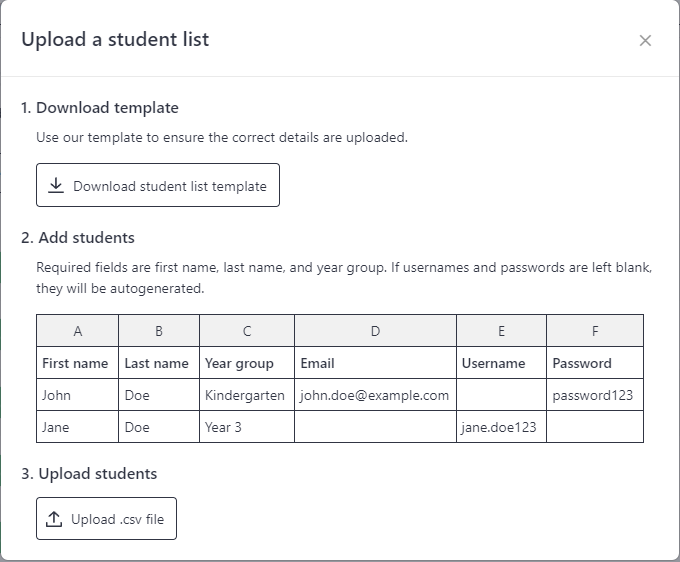Close the Upload a student list dialog
This screenshot has height=562, width=680.
point(645,40)
